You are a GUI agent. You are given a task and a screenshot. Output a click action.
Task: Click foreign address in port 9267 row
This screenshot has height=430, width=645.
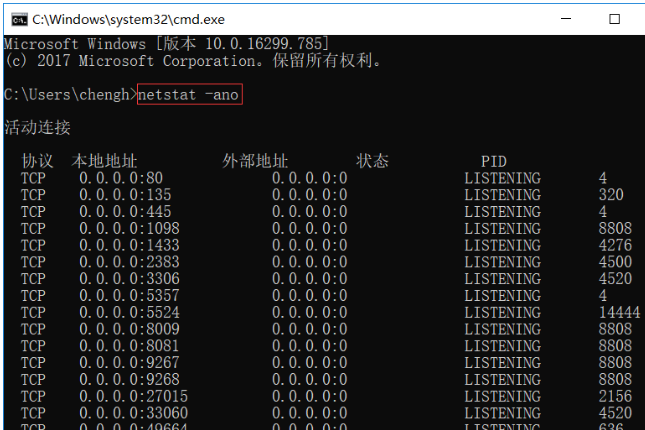(310, 363)
